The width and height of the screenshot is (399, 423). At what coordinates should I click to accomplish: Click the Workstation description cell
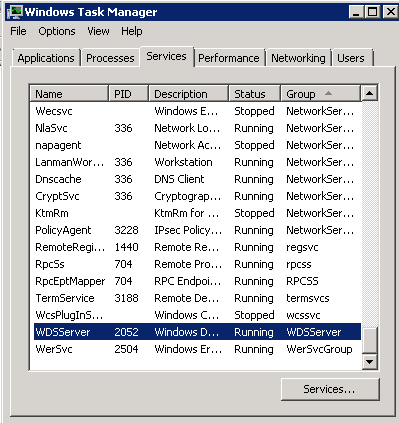click(x=183, y=162)
